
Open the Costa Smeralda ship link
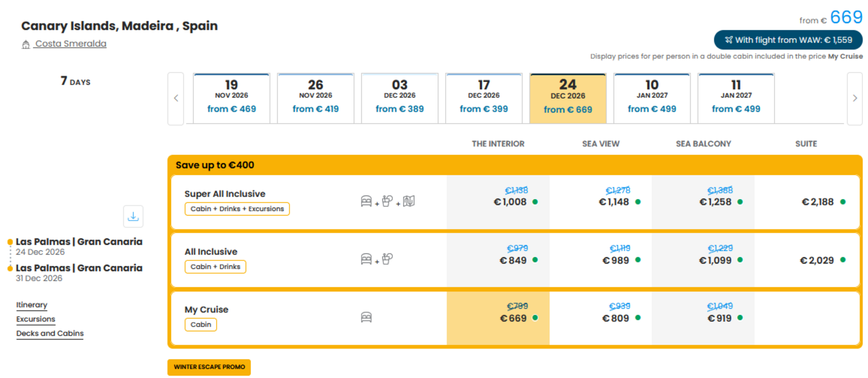pyautogui.click(x=71, y=43)
